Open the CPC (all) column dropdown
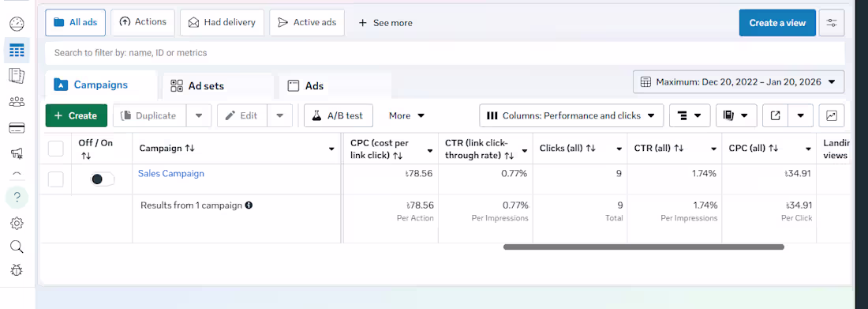Viewport: 868px width, 309px height. [x=808, y=149]
